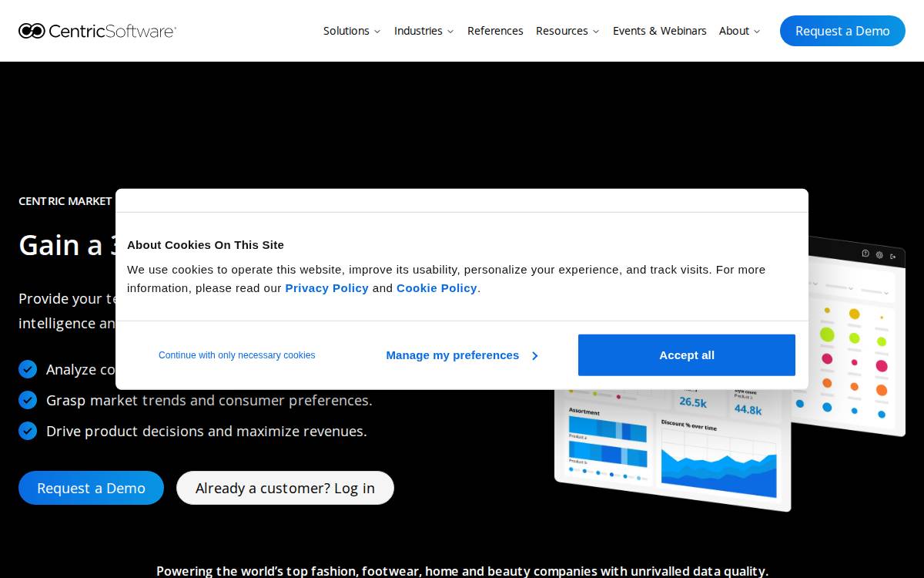Click Already a customer? Log in
Image resolution: width=924 pixels, height=578 pixels.
[285, 488]
